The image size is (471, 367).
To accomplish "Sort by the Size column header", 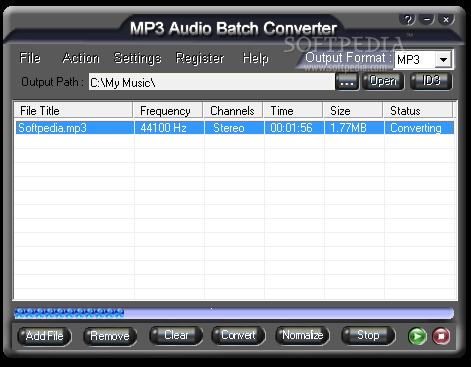I will pyautogui.click(x=353, y=111).
